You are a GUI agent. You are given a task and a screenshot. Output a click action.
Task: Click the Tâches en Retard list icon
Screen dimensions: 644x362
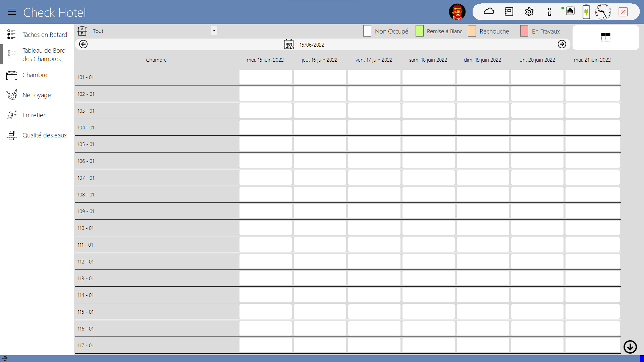(11, 34)
